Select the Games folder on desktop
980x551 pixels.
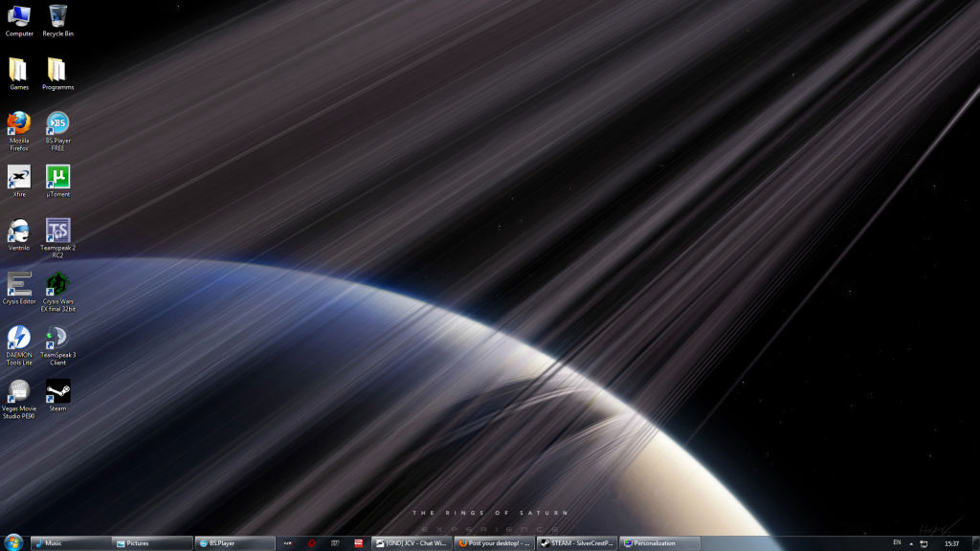point(19,71)
